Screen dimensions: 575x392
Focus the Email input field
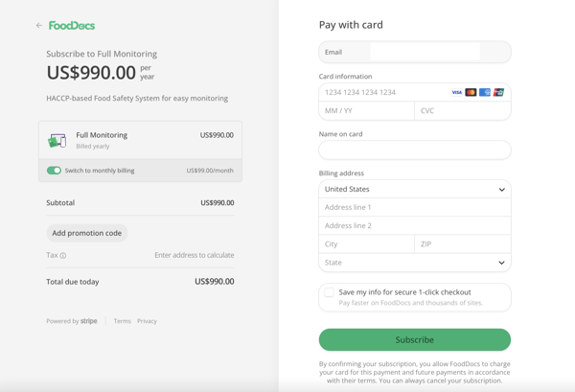415,52
